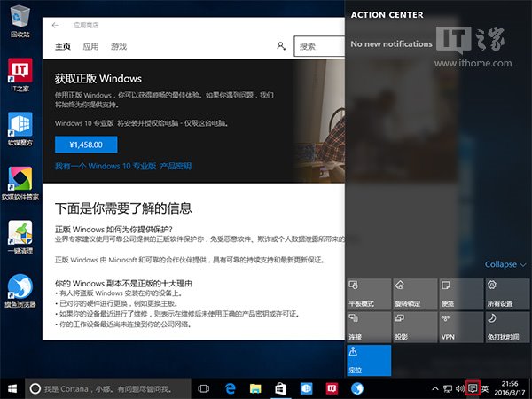Image resolution: width=532 pixels, height=399 pixels.
Task: Click '下面是你需要了解的信息' heading text
Action: [x=123, y=208]
